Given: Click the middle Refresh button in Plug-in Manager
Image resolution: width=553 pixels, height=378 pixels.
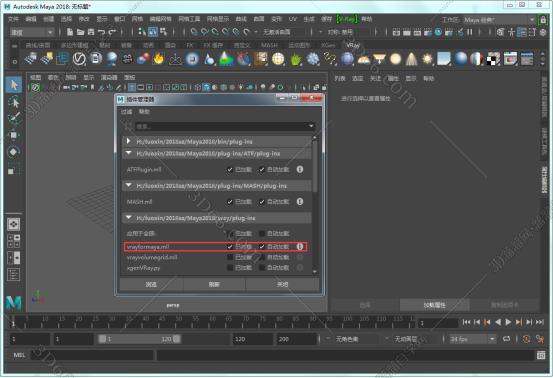Looking at the screenshot, I should (214, 284).
